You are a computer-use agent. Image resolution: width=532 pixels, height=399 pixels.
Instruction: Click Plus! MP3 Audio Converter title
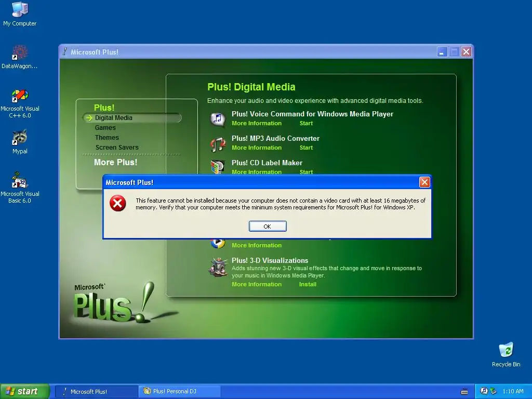[x=275, y=138]
